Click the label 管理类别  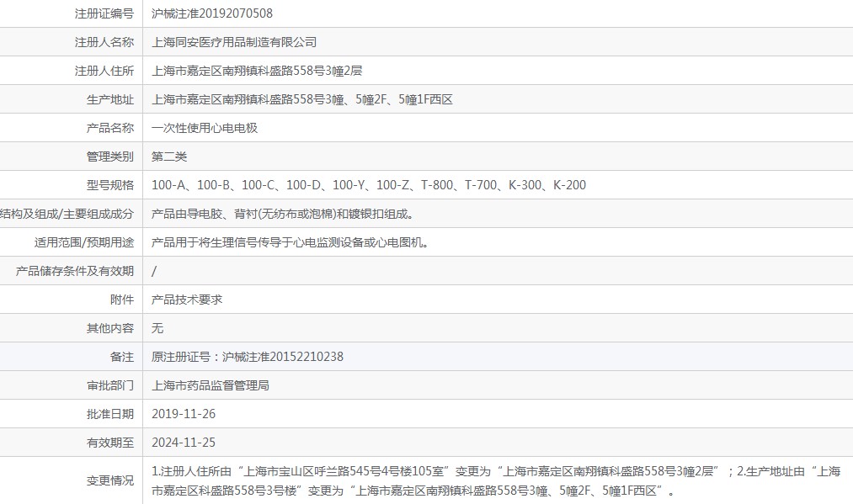tap(110, 157)
